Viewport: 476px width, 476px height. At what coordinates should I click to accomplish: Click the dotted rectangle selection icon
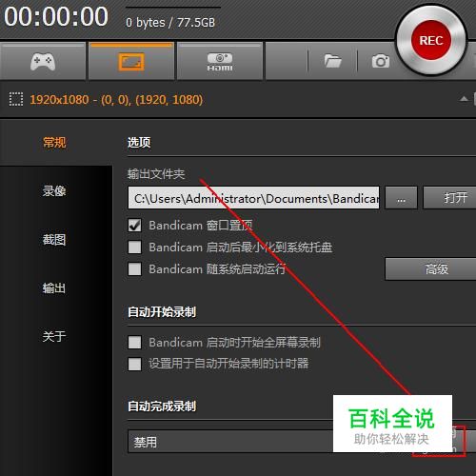coord(16,99)
